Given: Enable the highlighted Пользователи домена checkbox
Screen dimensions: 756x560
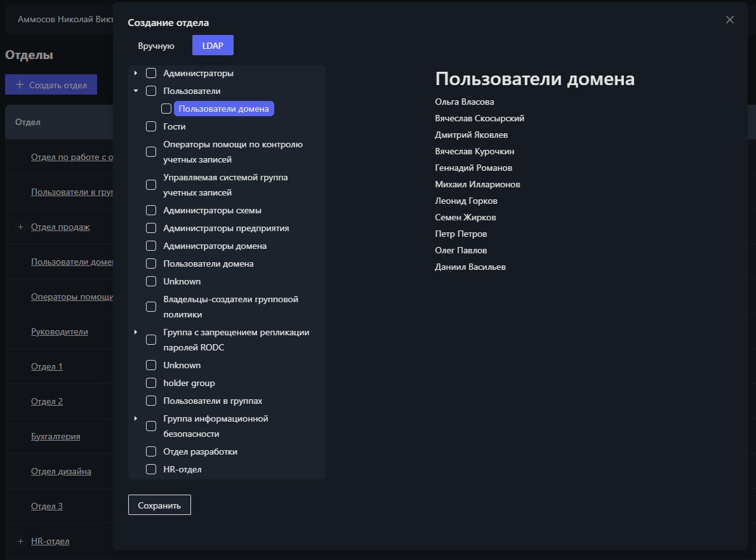Looking at the screenshot, I should 166,108.
